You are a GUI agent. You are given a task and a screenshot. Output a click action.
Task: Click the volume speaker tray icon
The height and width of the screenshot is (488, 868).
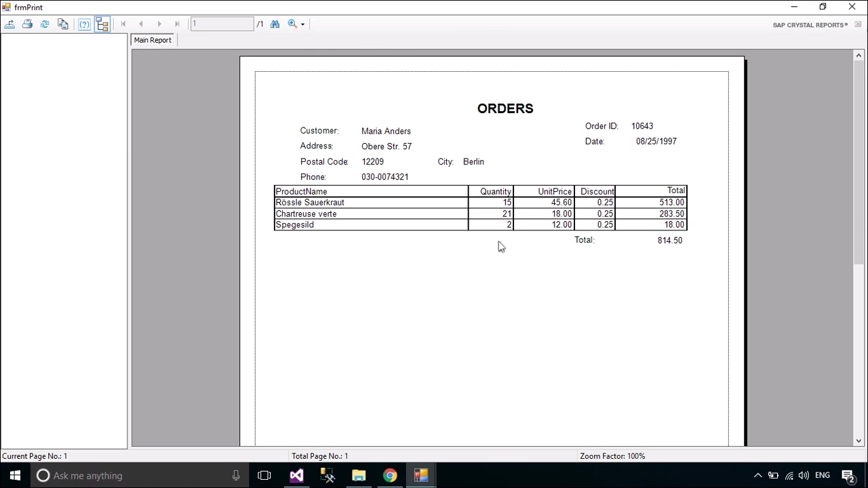pos(804,476)
